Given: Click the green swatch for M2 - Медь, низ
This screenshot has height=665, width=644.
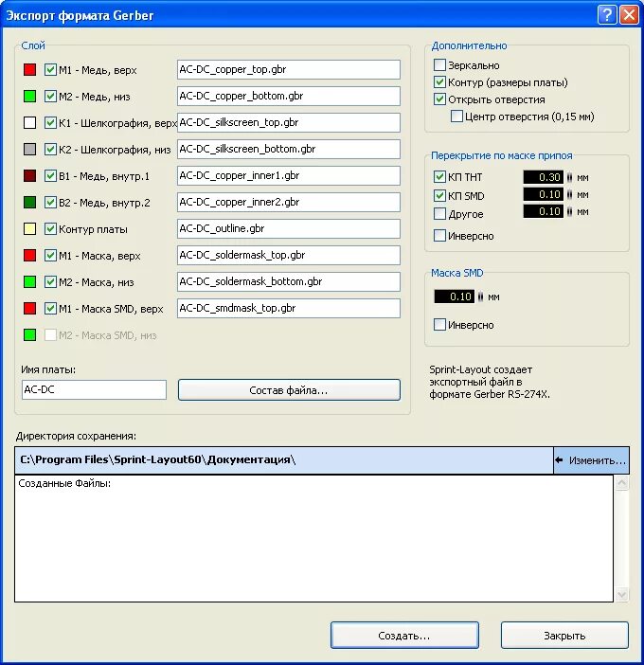Looking at the screenshot, I should 29,97.
